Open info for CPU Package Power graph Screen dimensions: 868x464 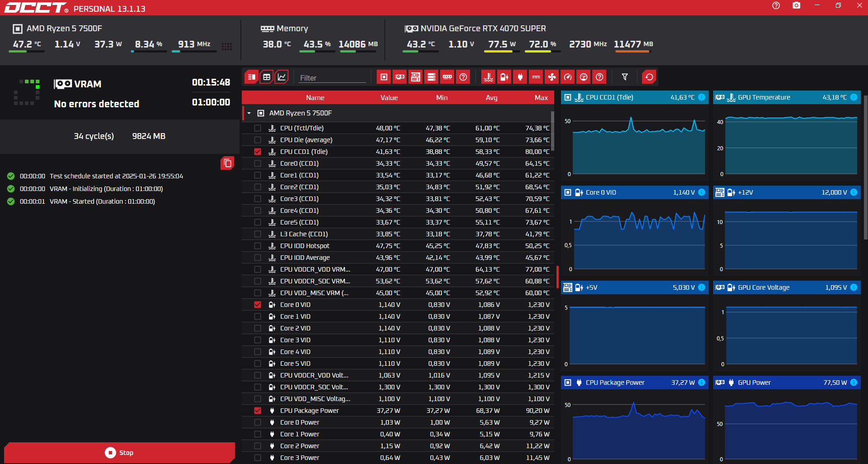(701, 383)
